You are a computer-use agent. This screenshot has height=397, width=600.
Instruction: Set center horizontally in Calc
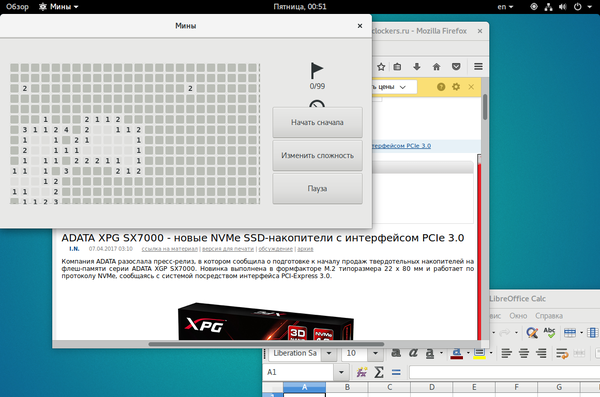[524, 353]
